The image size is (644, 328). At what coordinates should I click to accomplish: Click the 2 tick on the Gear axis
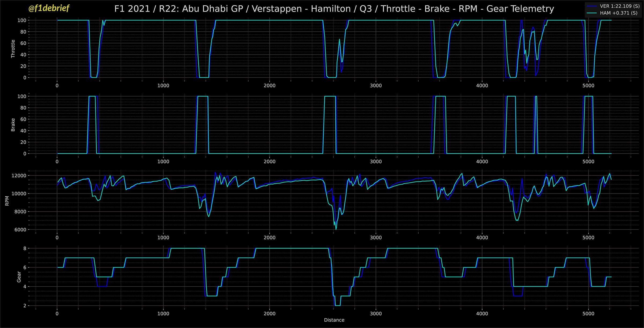pyautogui.click(x=25, y=306)
